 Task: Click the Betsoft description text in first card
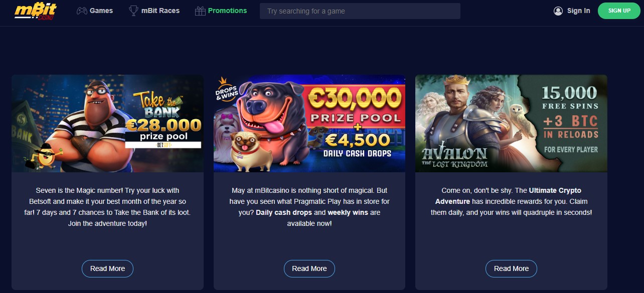pos(107,207)
